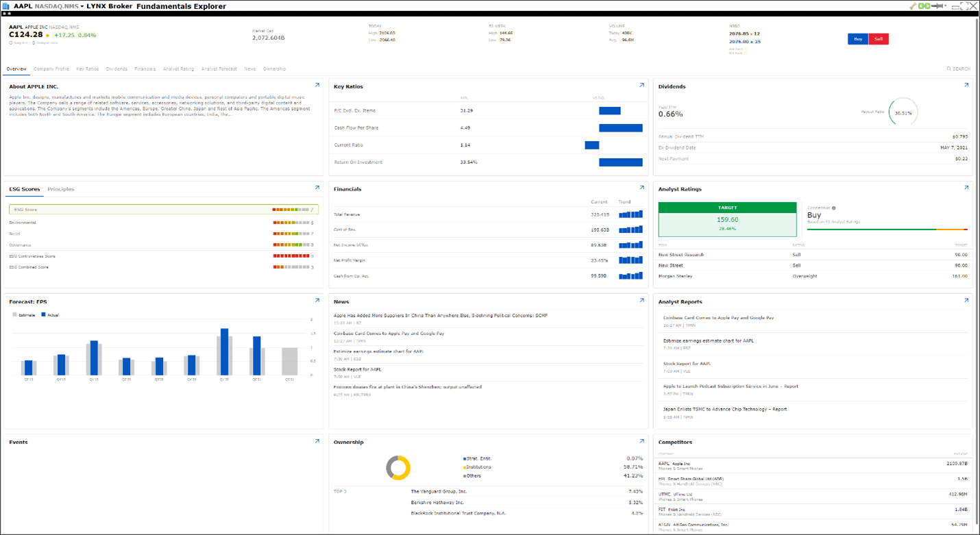Pin the window with pushpin icon
Viewport: 980px width, 535px height.
(936, 6)
